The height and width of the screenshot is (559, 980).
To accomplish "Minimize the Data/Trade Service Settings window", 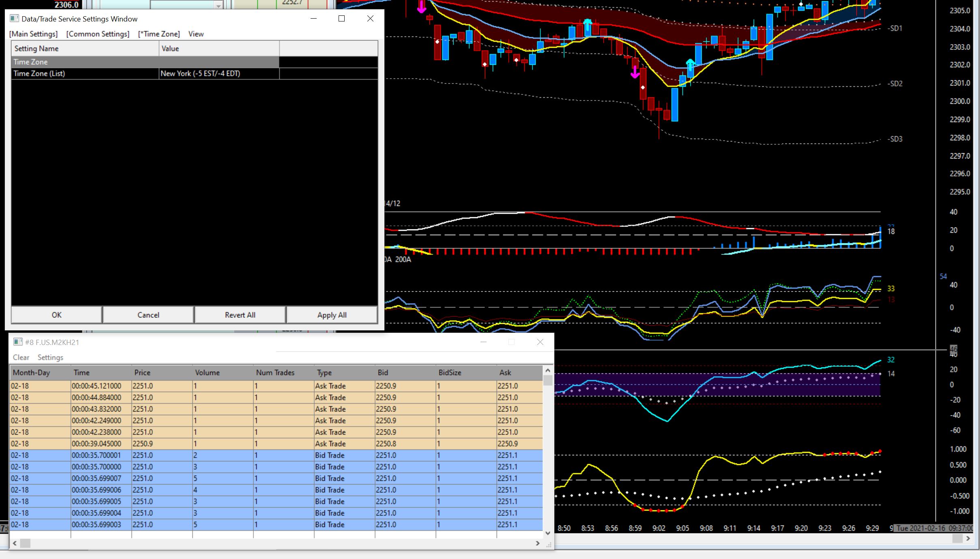I will [x=313, y=19].
